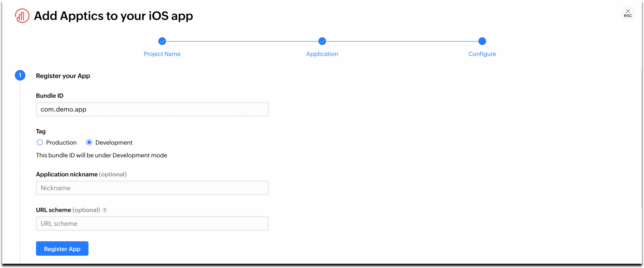
Task: Click the Application step checkmark
Action: coord(322,41)
